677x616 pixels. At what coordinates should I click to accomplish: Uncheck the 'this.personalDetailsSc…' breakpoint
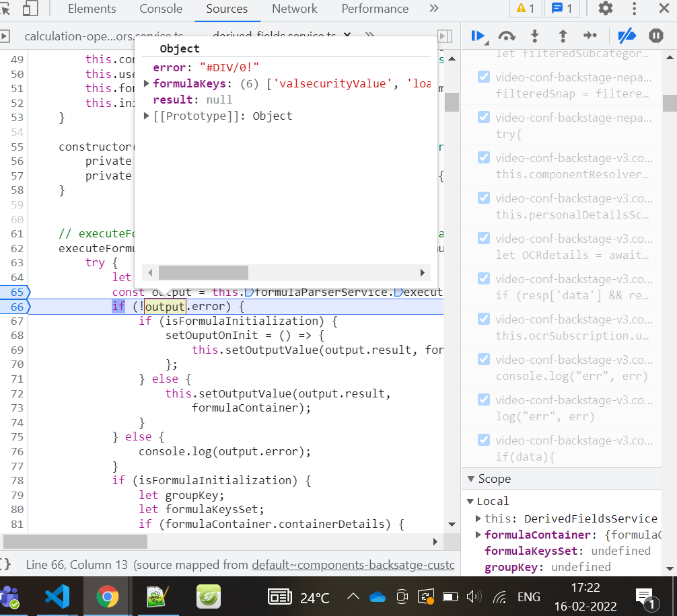484,198
